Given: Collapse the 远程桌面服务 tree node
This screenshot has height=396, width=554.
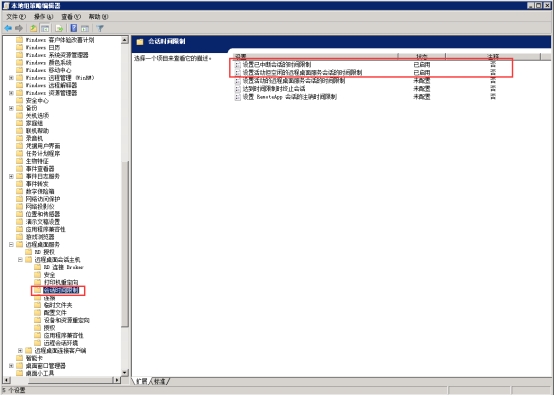Looking at the screenshot, I should point(11,244).
